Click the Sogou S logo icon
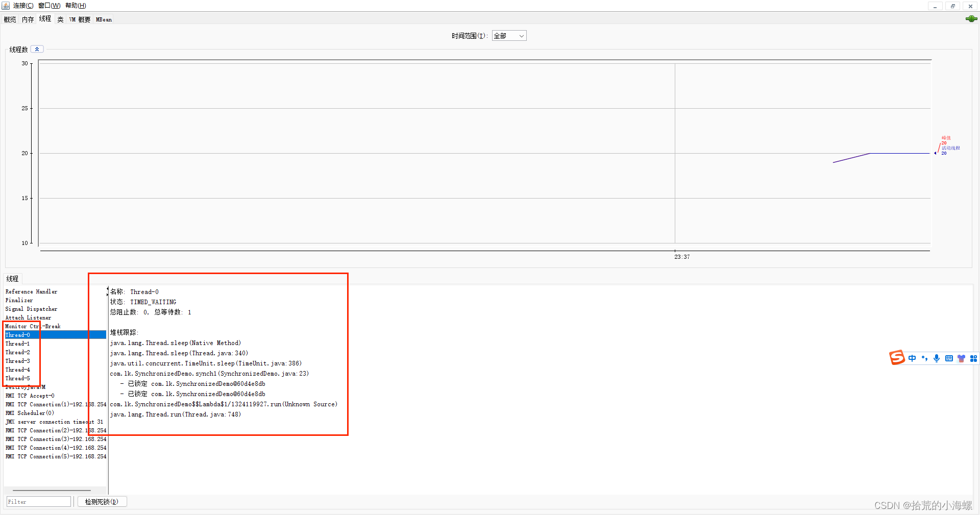Viewport: 980px width, 515px height. pos(897,358)
